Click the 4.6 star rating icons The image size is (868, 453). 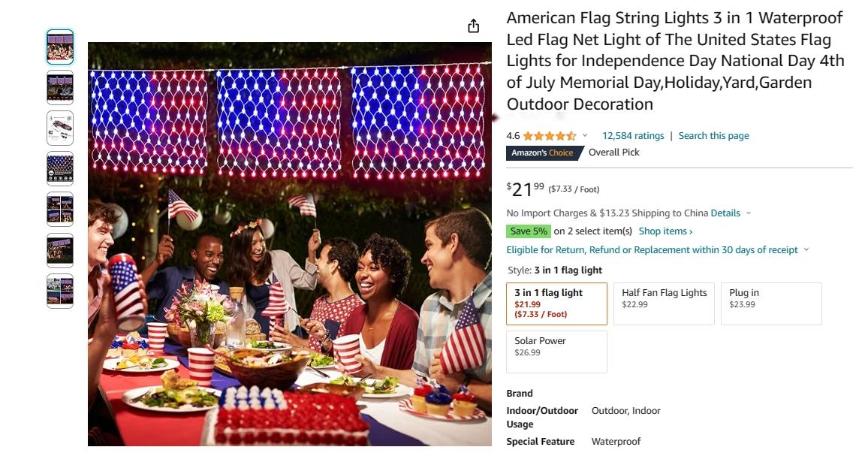coord(550,136)
